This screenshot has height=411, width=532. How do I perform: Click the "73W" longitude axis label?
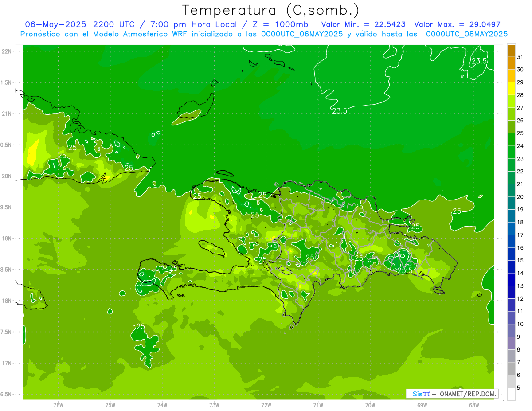click(214, 405)
